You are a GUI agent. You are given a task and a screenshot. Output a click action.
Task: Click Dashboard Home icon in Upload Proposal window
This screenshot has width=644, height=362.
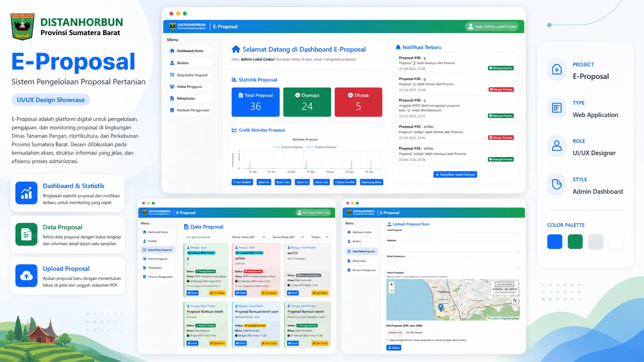pyautogui.click(x=349, y=232)
